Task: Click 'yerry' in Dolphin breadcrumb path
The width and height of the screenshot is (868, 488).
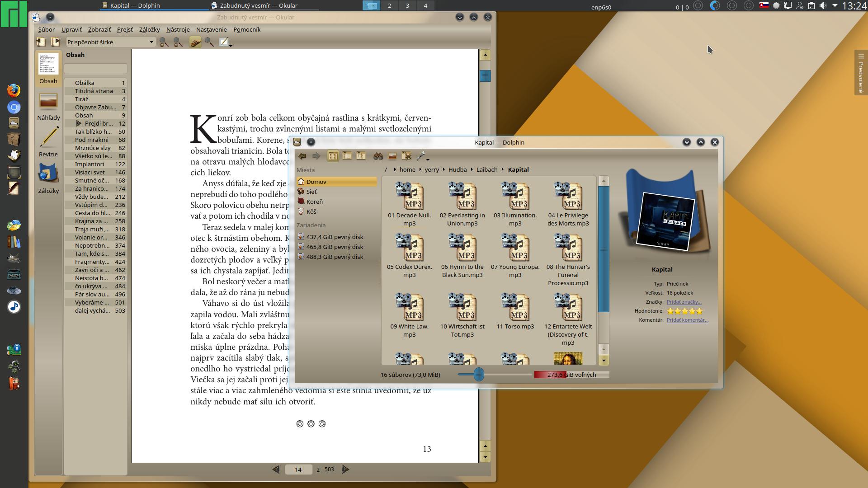Action: coord(432,169)
